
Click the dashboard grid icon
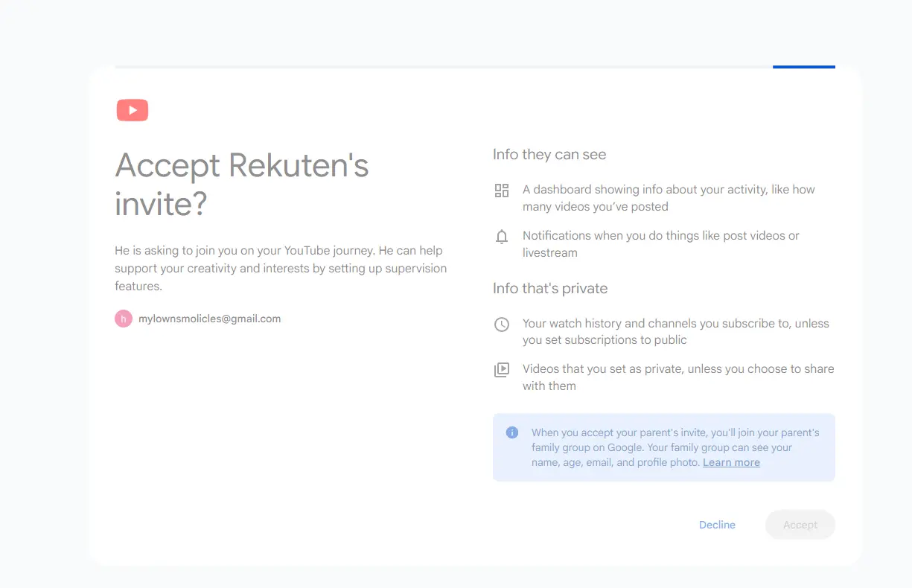pos(502,191)
